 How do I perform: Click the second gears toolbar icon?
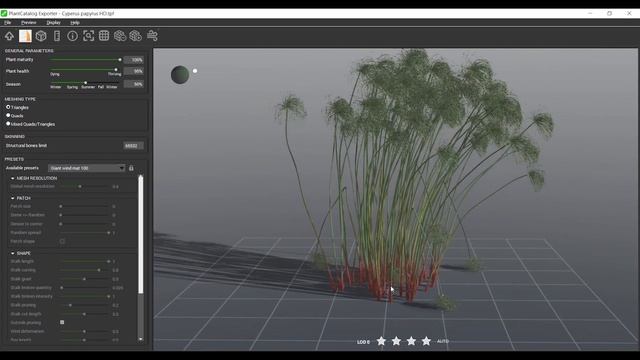click(x=136, y=36)
